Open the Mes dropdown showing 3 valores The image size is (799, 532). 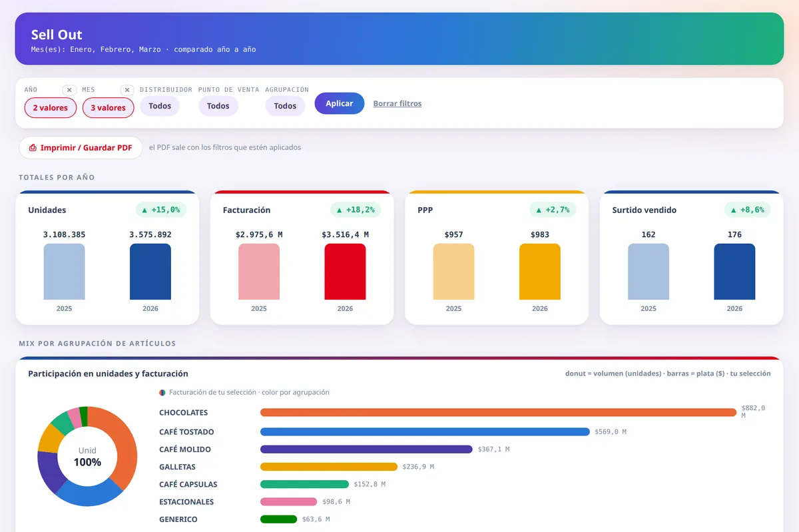pyautogui.click(x=108, y=108)
